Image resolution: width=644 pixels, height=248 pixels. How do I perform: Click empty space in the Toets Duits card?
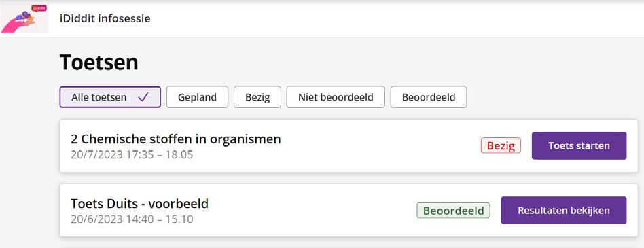312,210
